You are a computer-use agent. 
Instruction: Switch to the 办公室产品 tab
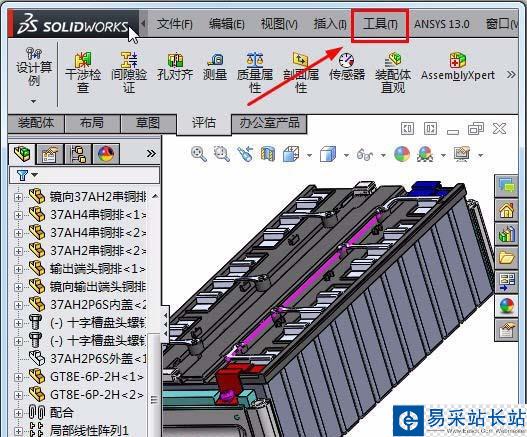click(269, 123)
